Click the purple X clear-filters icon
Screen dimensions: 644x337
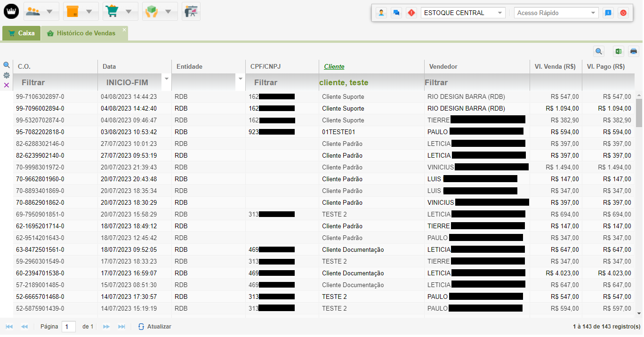click(7, 85)
